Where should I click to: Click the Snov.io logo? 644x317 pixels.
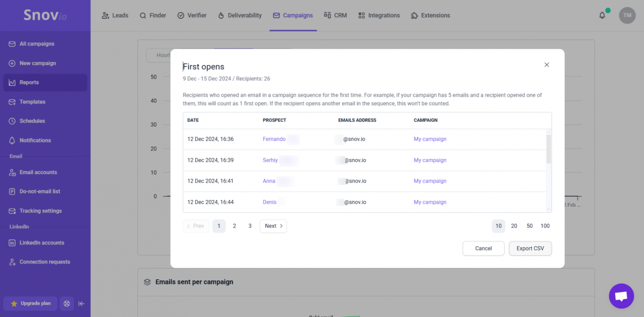[x=45, y=16]
